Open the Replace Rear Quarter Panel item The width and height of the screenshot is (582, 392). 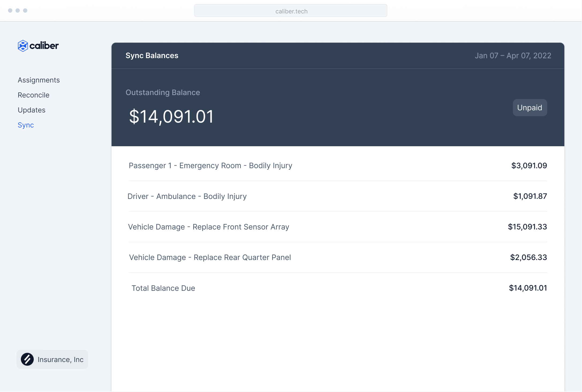point(210,257)
